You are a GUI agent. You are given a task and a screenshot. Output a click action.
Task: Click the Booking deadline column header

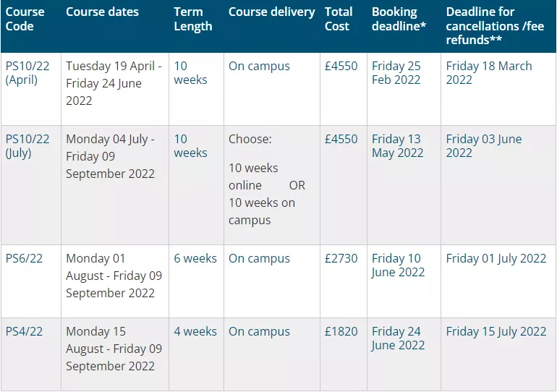[x=399, y=20]
